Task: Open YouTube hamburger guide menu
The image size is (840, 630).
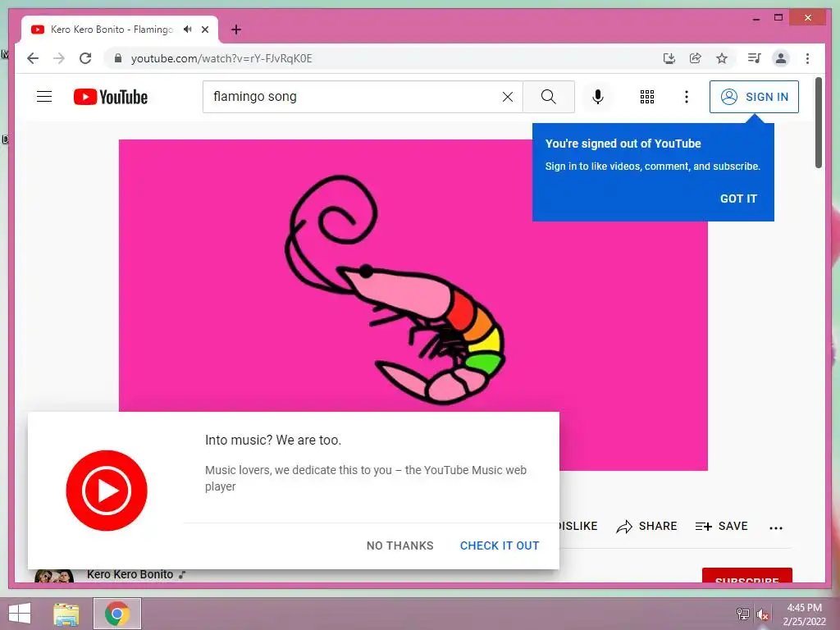Action: 44,97
